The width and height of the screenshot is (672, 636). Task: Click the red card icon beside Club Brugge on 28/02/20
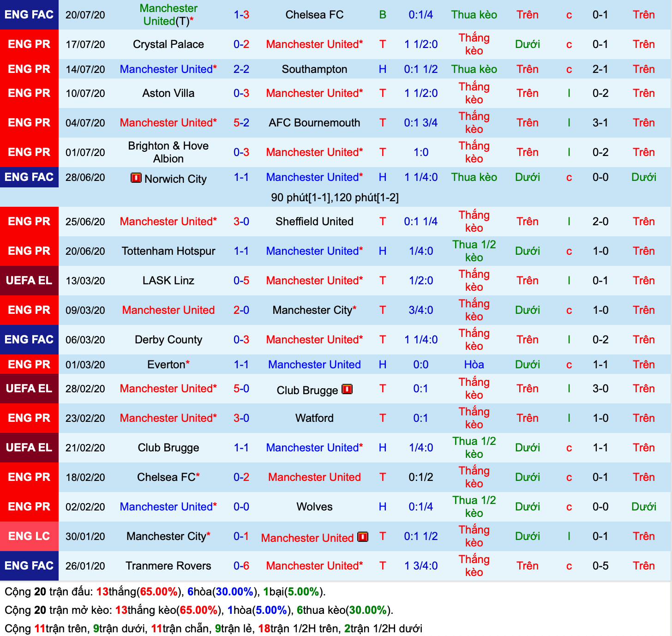[x=347, y=389]
